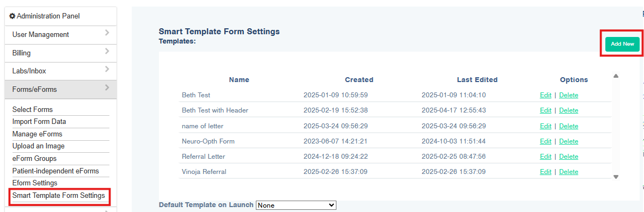Screen dimensions: 644x212
Task: Click the Administration Panel gear icon
Action: (13, 16)
